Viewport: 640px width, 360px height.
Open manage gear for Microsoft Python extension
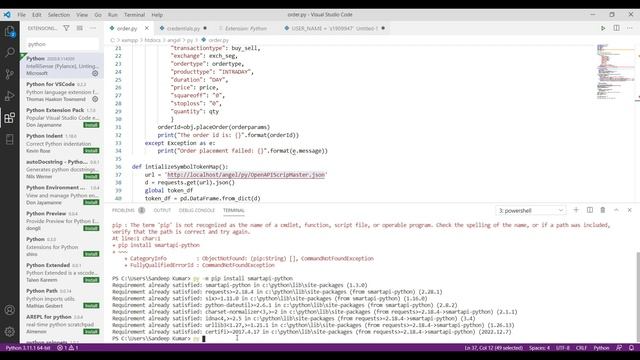95,73
